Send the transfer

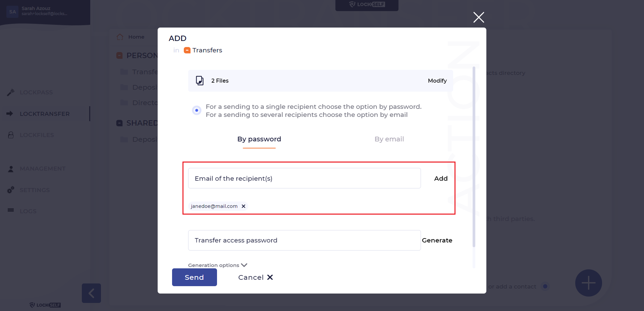point(195,277)
